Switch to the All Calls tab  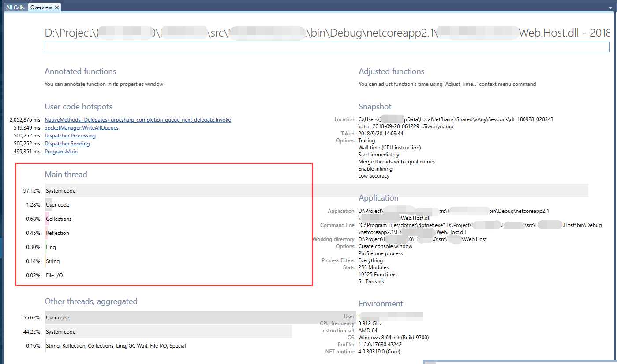point(15,7)
